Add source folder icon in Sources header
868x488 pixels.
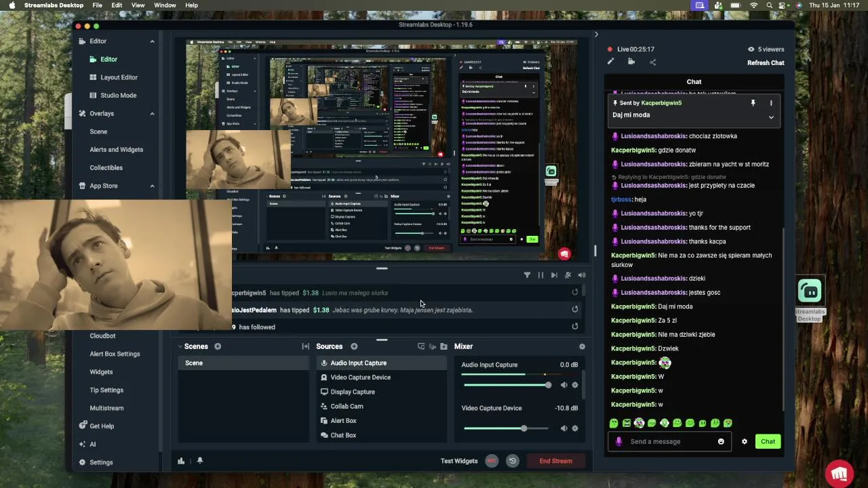point(443,346)
